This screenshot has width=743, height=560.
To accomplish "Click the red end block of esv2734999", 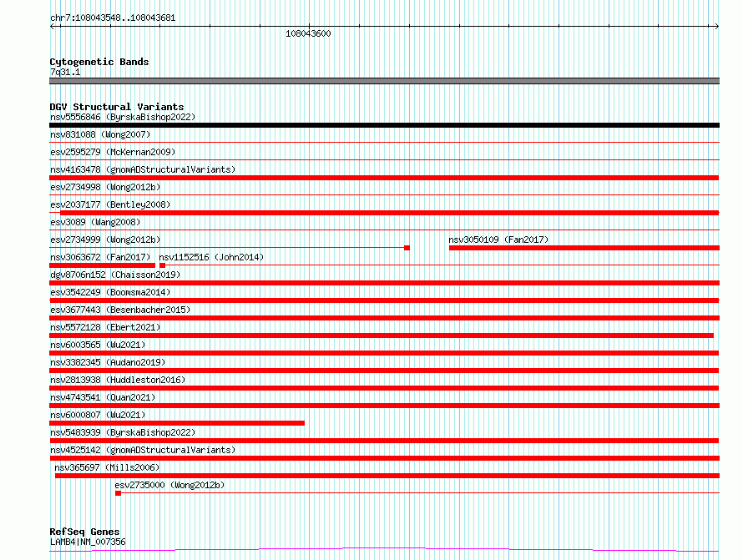I will point(407,248).
